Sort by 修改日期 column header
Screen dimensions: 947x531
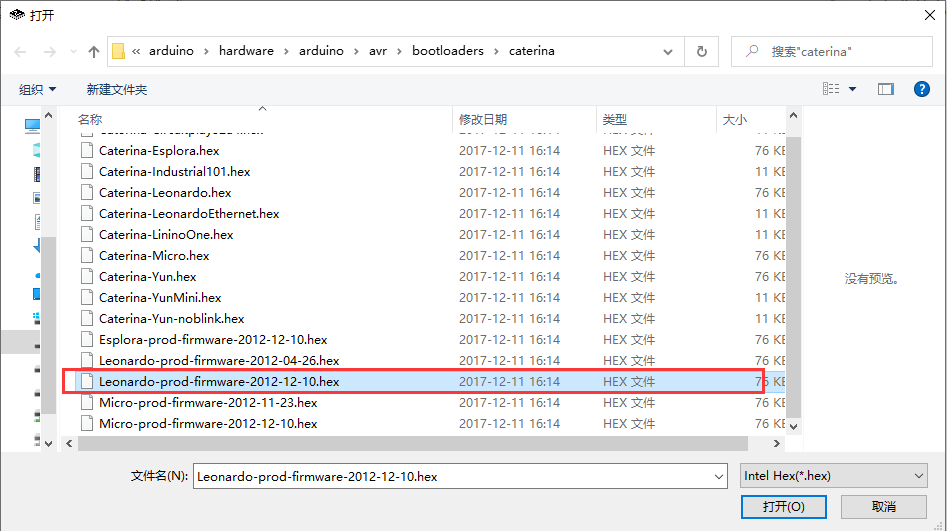(x=483, y=120)
